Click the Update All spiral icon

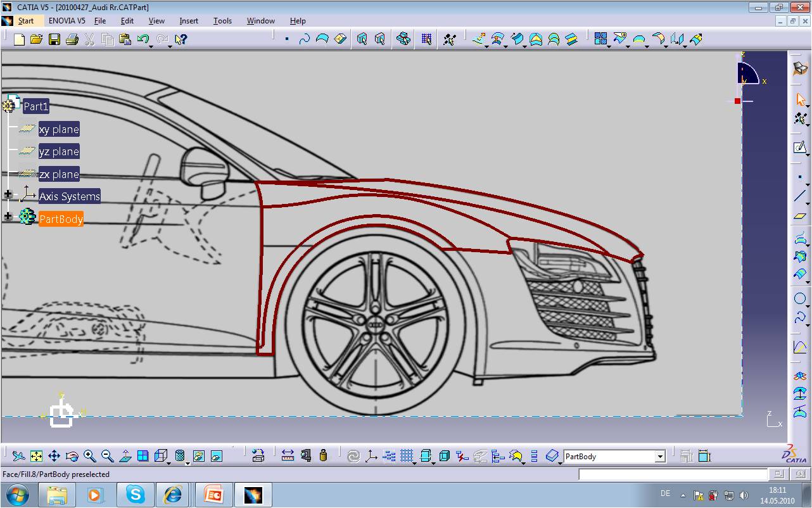click(x=353, y=455)
